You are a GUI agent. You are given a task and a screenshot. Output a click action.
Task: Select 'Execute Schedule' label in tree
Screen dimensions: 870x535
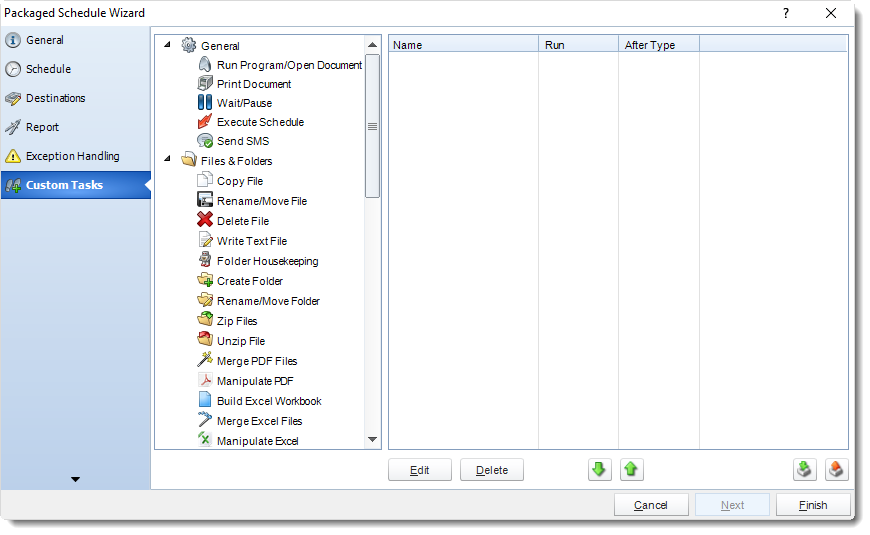(x=260, y=122)
